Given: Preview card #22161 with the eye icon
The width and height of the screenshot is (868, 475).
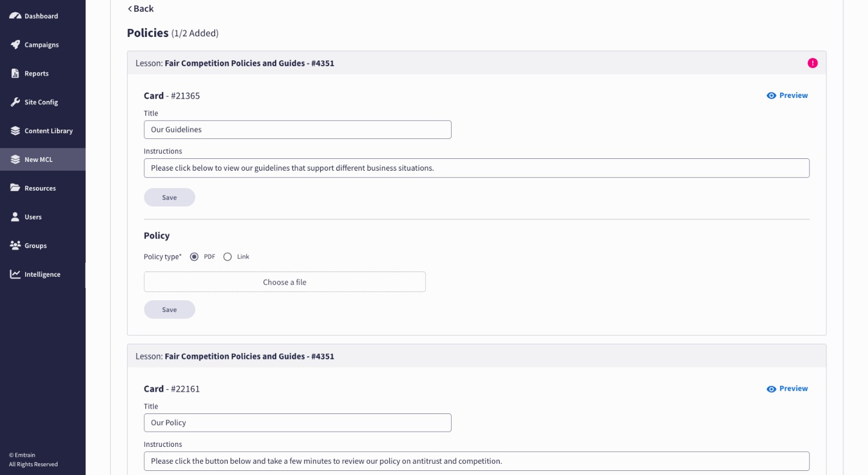Looking at the screenshot, I should (x=771, y=389).
